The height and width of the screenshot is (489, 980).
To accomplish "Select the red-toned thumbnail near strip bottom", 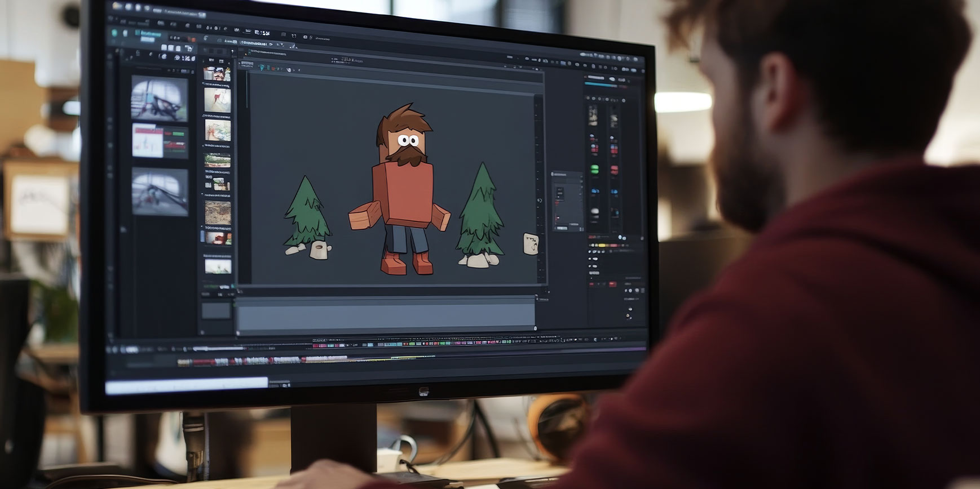I will tap(218, 238).
